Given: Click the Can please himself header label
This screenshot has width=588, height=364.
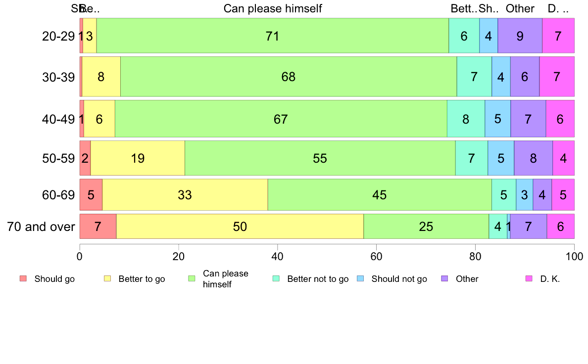Looking at the screenshot, I should (273, 8).
